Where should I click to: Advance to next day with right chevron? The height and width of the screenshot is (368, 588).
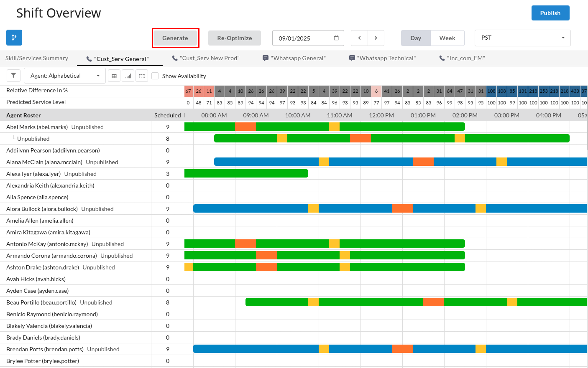pyautogui.click(x=376, y=38)
